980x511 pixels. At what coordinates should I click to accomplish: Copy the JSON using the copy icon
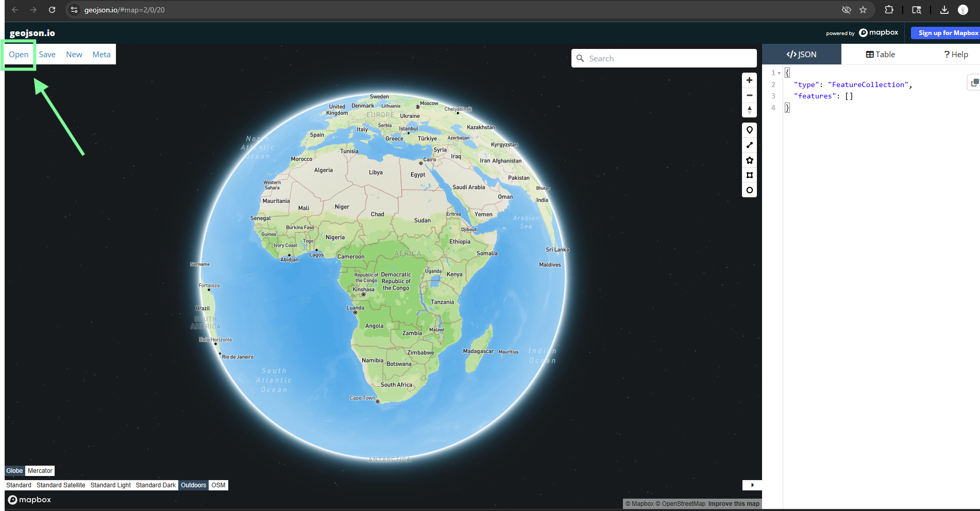pyautogui.click(x=973, y=82)
